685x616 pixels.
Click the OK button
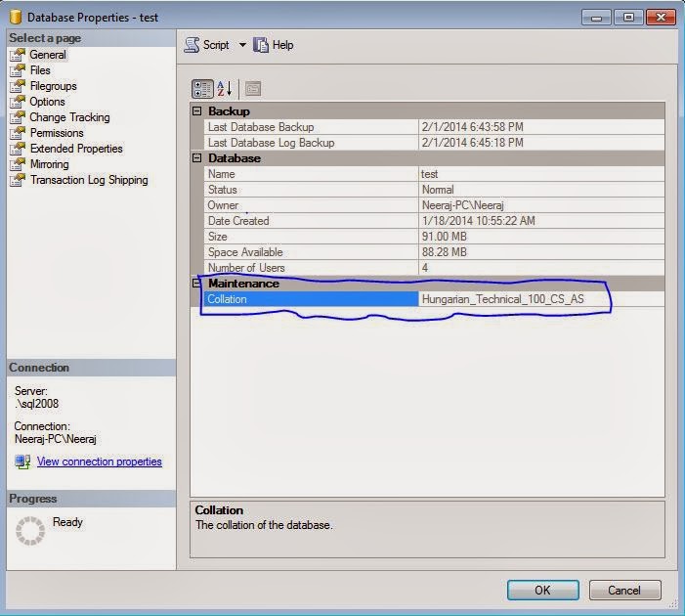click(x=543, y=591)
